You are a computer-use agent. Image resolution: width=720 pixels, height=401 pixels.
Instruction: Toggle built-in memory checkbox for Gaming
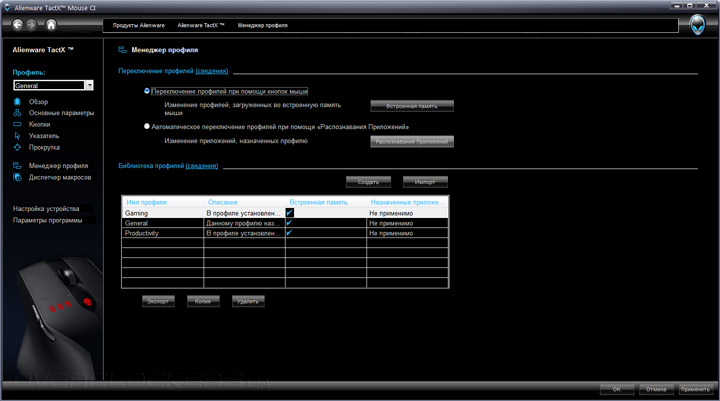point(289,213)
